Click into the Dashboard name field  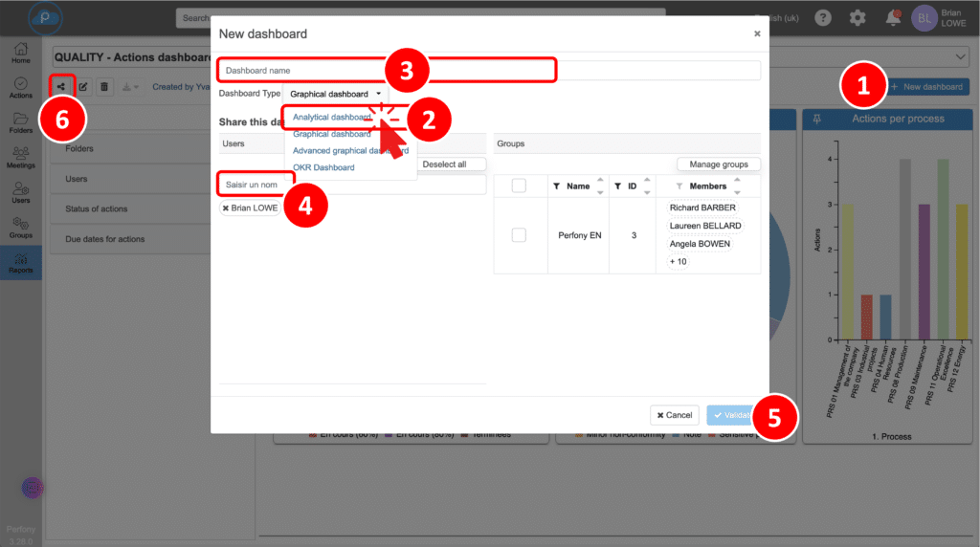pos(488,70)
